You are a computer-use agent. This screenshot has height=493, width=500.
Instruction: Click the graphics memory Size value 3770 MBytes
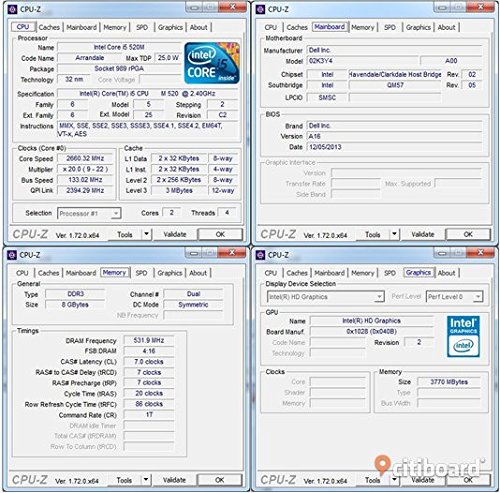click(x=449, y=382)
